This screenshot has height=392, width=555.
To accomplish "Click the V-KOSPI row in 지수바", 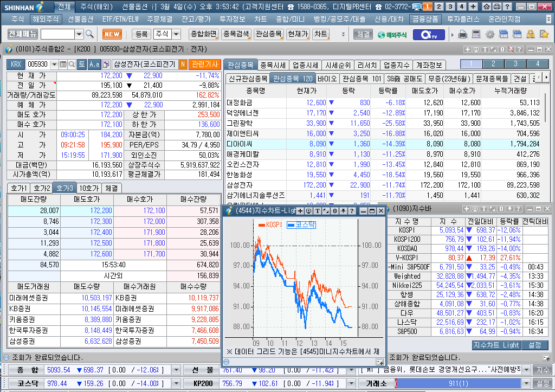I will click(x=468, y=258).
